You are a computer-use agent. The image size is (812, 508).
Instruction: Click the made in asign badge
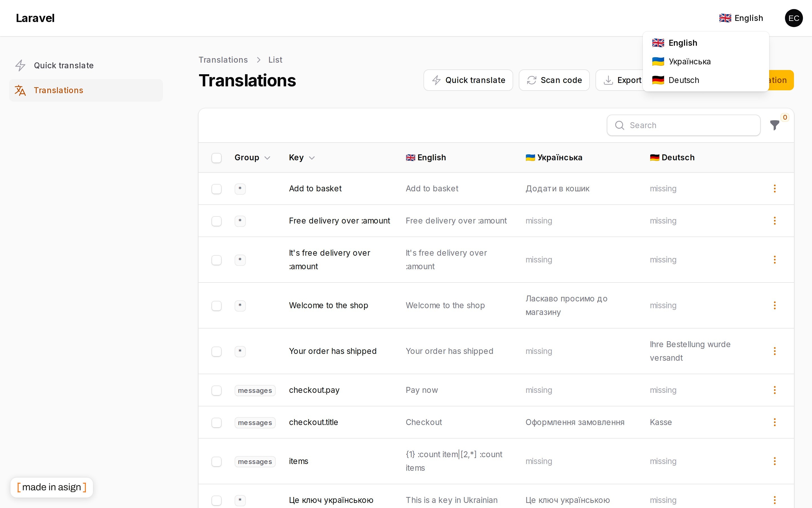click(x=52, y=487)
